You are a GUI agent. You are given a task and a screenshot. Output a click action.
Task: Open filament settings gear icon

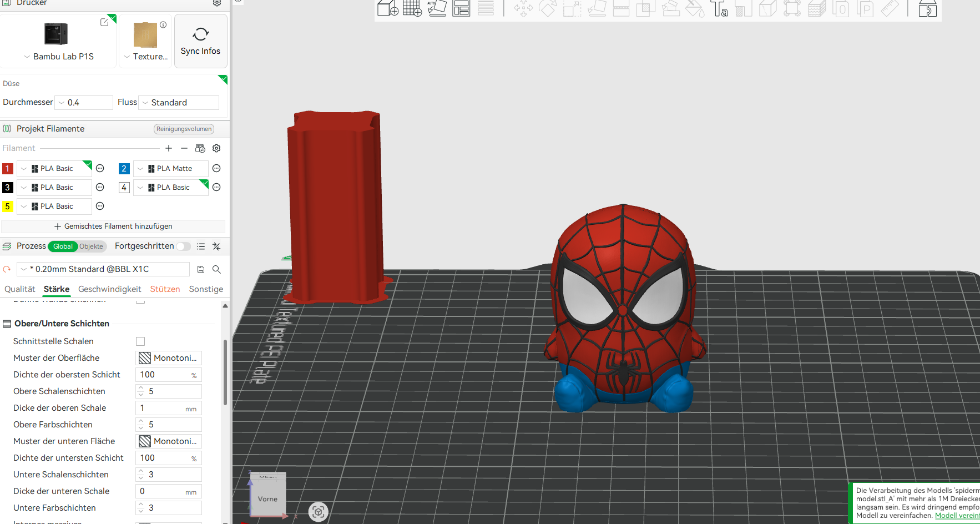coord(216,148)
